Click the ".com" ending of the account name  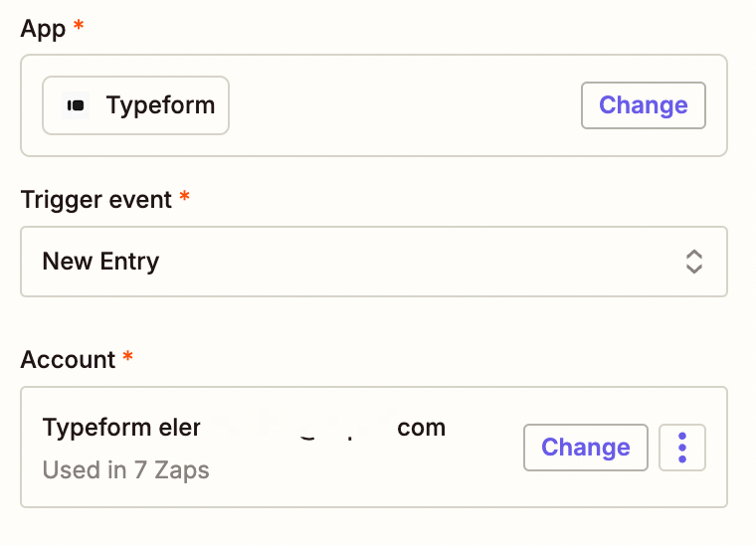pos(422,429)
